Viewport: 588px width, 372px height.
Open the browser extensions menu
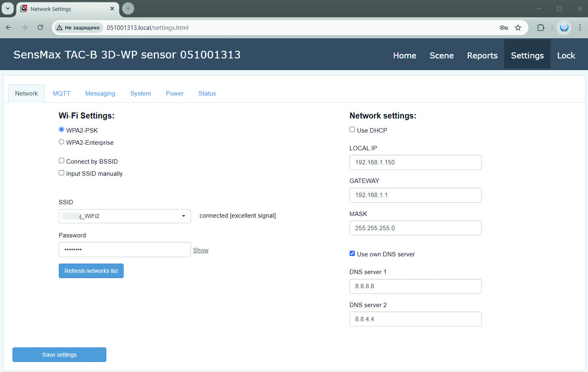point(540,27)
